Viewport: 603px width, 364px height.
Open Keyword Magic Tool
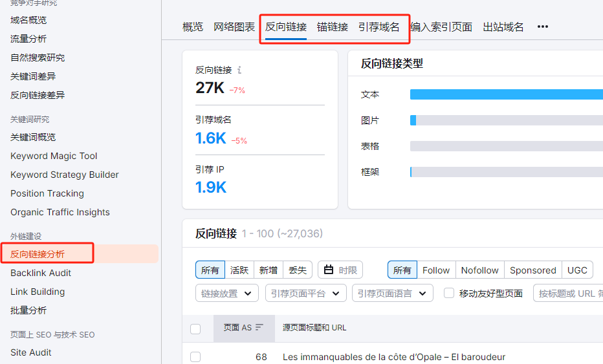pyautogui.click(x=54, y=156)
